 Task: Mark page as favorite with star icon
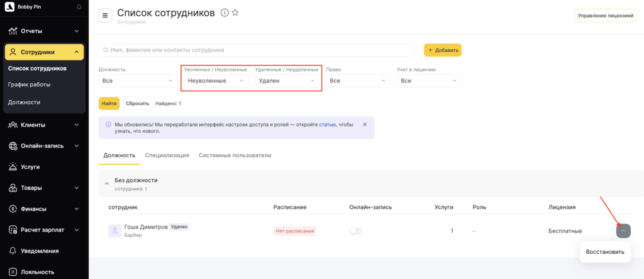pyautogui.click(x=235, y=13)
